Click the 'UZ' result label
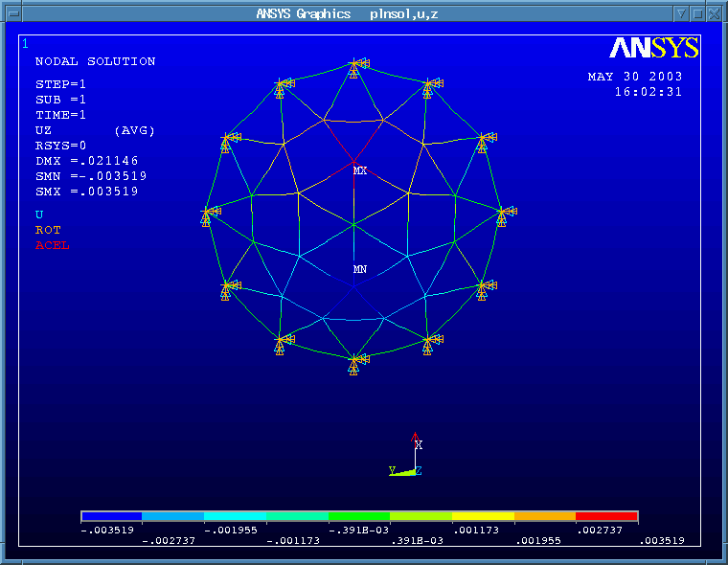This screenshot has height=565, width=728. coord(44,130)
